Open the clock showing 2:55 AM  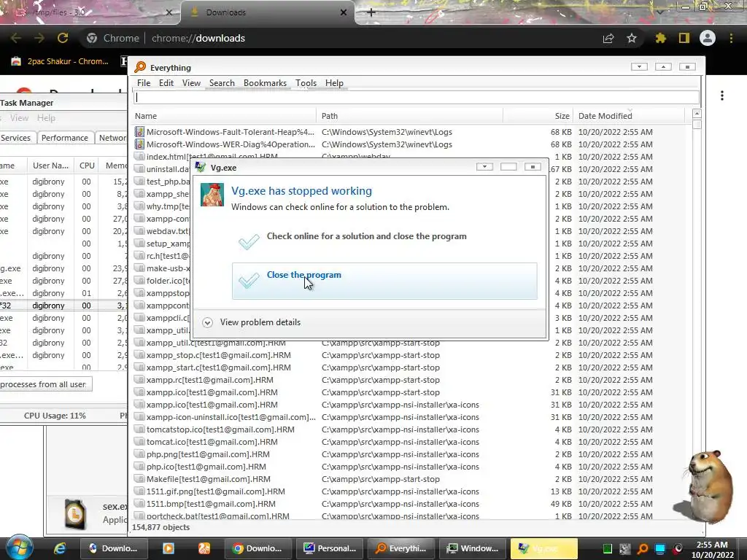pos(712,550)
